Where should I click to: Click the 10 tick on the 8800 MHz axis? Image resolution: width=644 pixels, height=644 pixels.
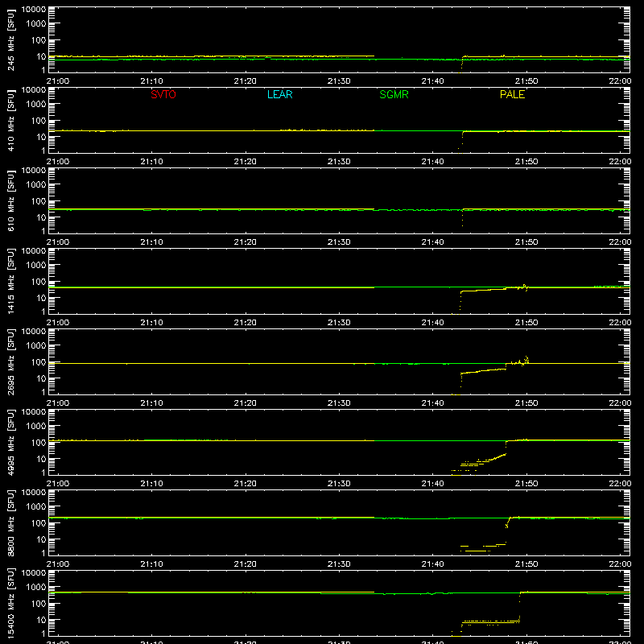point(41,539)
